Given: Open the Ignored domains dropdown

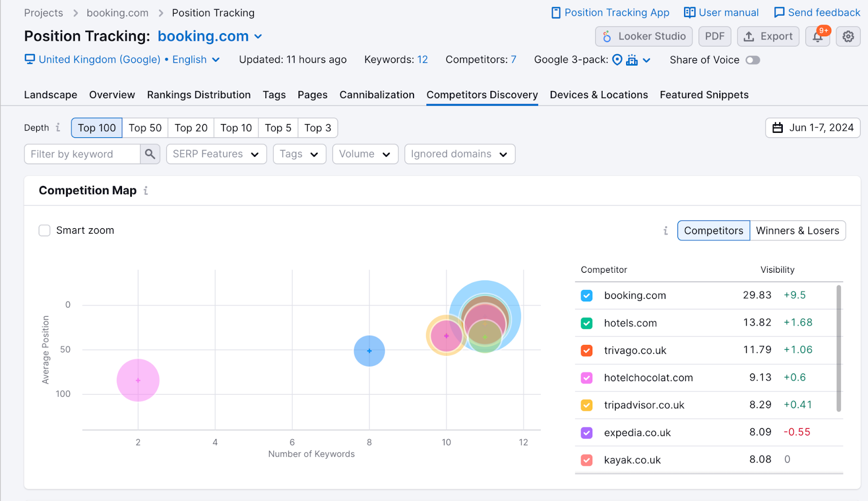Looking at the screenshot, I should coord(459,154).
